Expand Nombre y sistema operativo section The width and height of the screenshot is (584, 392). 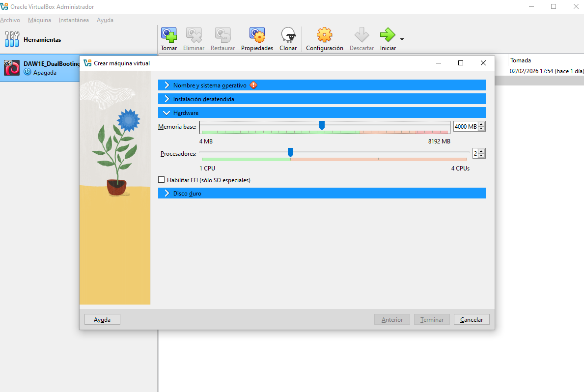coord(322,85)
